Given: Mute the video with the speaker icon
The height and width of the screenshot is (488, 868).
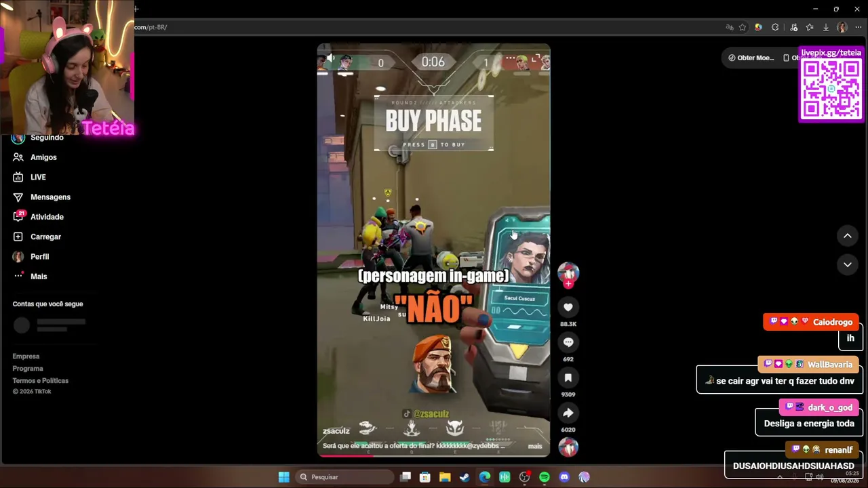Looking at the screenshot, I should [x=330, y=59].
